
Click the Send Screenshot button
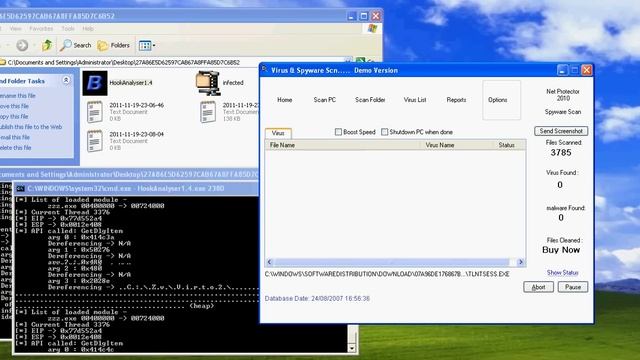click(561, 131)
